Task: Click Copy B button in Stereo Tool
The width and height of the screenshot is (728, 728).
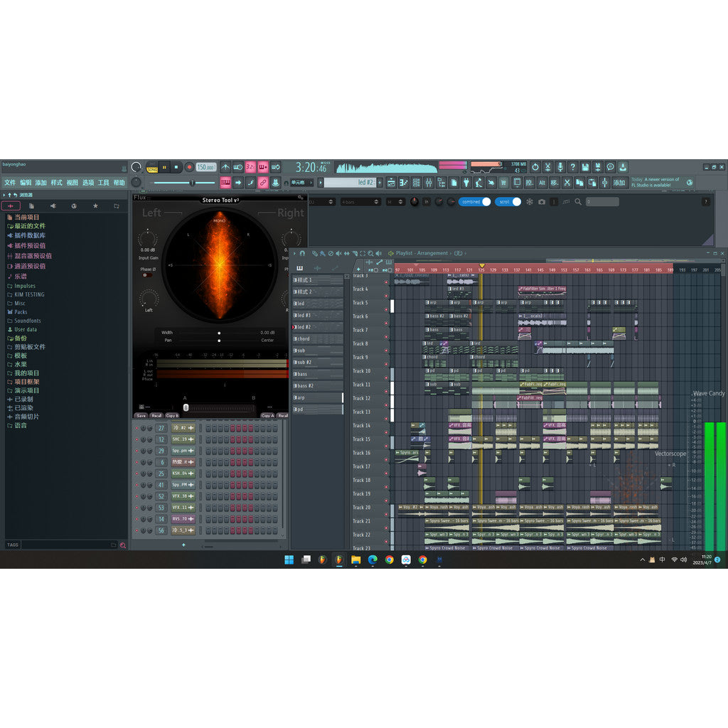Action: pos(172,415)
